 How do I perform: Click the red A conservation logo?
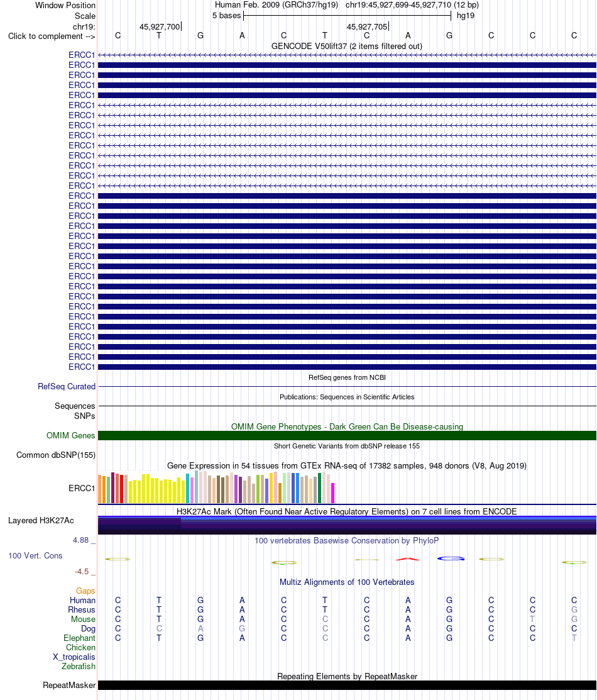(x=408, y=559)
